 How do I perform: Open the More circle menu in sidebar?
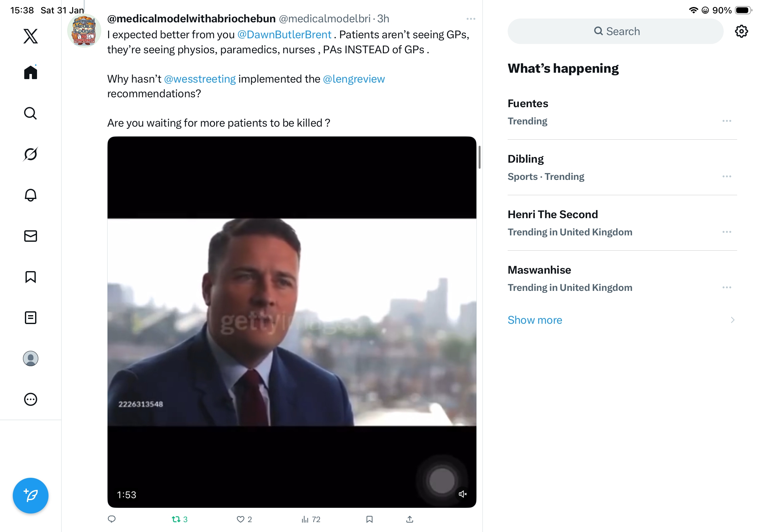pyautogui.click(x=31, y=399)
